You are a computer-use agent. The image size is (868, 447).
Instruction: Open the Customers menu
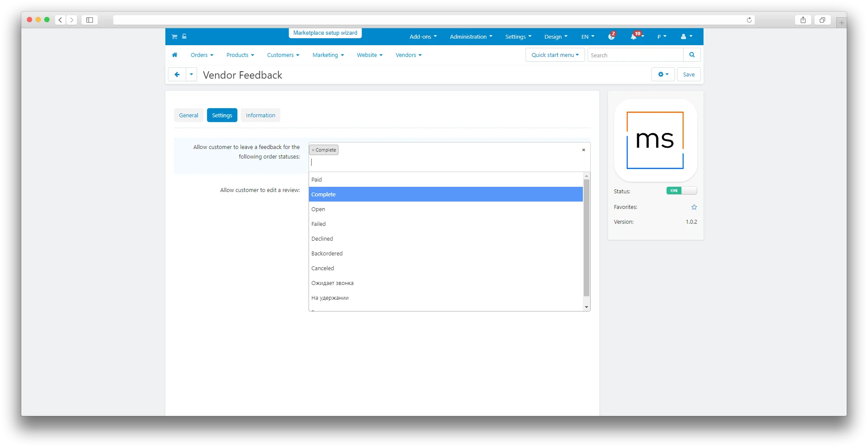283,55
